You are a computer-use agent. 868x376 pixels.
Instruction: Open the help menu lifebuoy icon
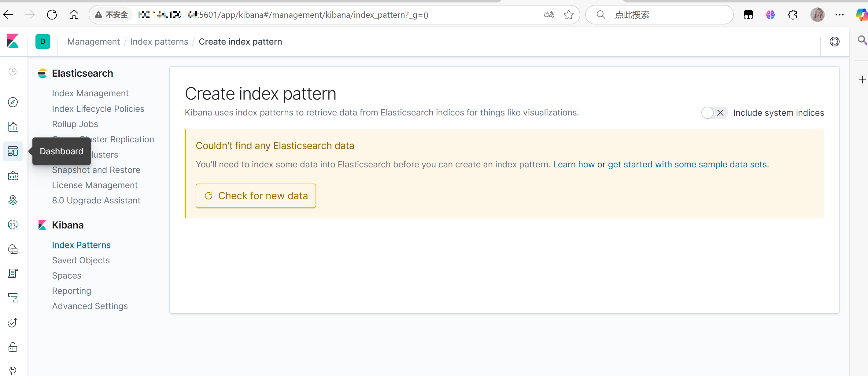point(834,42)
